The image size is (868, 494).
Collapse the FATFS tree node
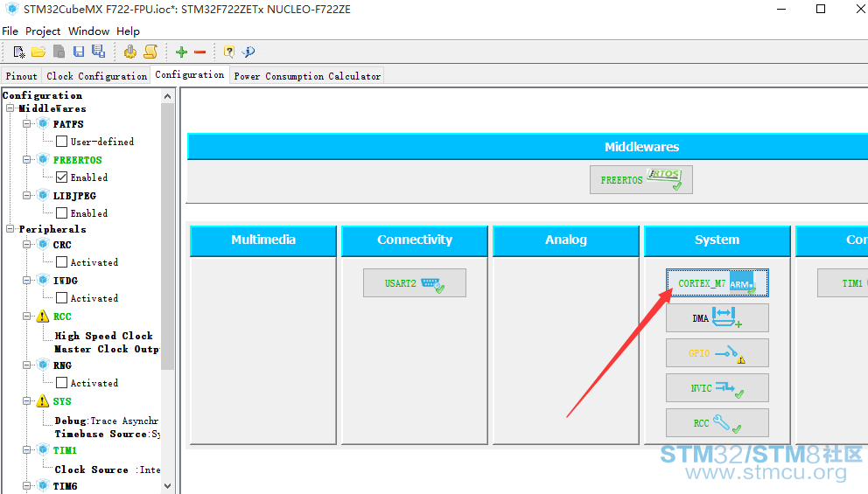click(x=26, y=124)
